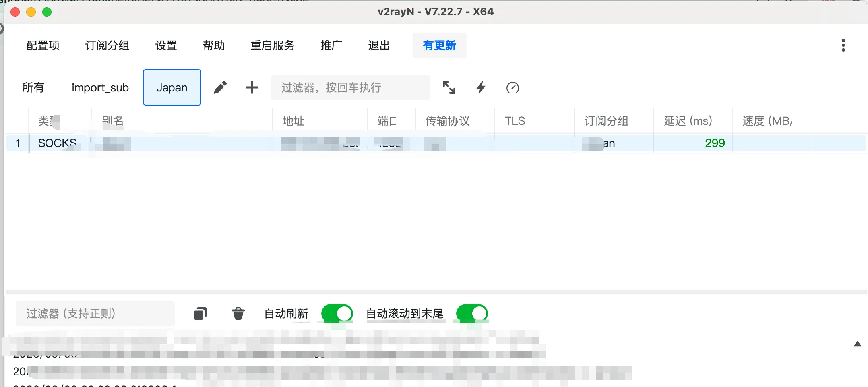Image resolution: width=868 pixels, height=387 pixels.
Task: Open the 订阅分组 menu
Action: 107,45
